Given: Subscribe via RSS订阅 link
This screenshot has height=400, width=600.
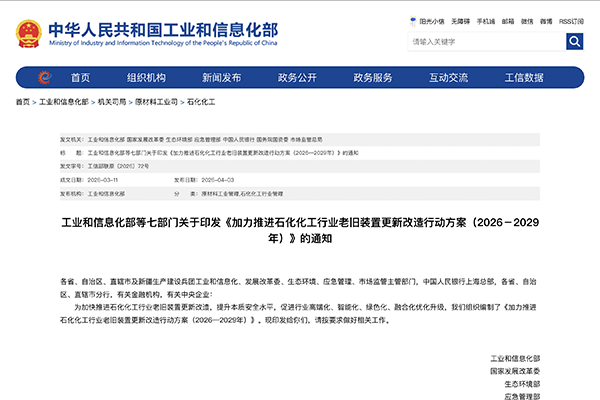Looking at the screenshot, I should 573,20.
